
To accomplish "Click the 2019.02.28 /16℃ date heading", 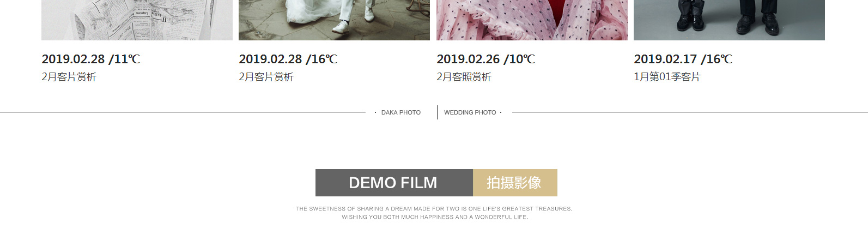I will tap(288, 59).
